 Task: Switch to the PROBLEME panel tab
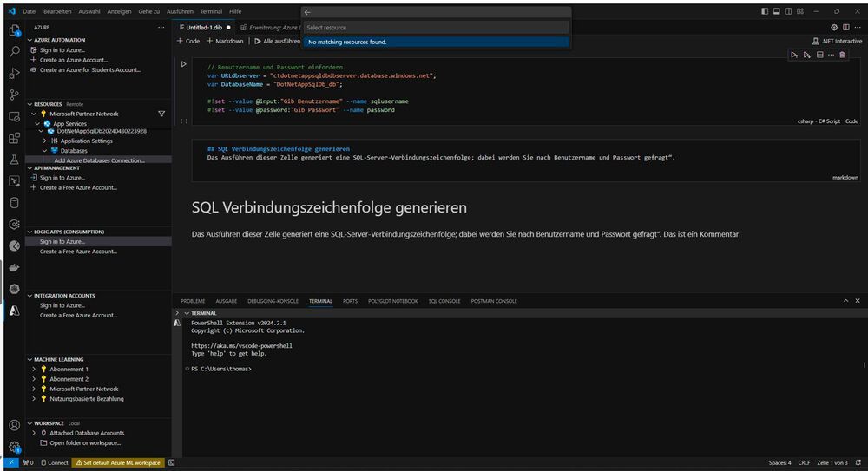tap(193, 301)
